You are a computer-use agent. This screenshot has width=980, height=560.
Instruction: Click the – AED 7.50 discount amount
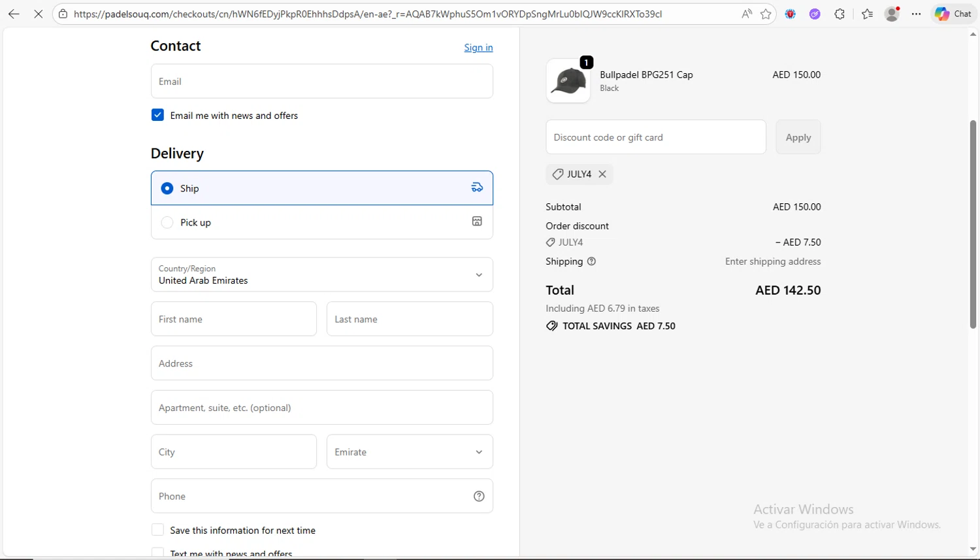pos(798,242)
